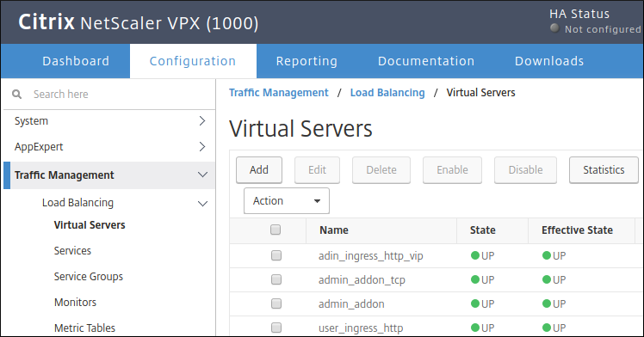Click the green State dot for admin_addon_tcp
Viewport: 644px width, 337px height.
[x=475, y=279]
